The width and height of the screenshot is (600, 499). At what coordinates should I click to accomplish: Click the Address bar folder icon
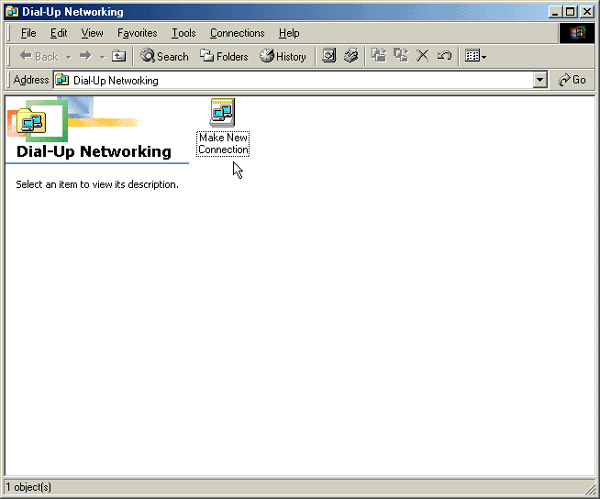tap(62, 80)
